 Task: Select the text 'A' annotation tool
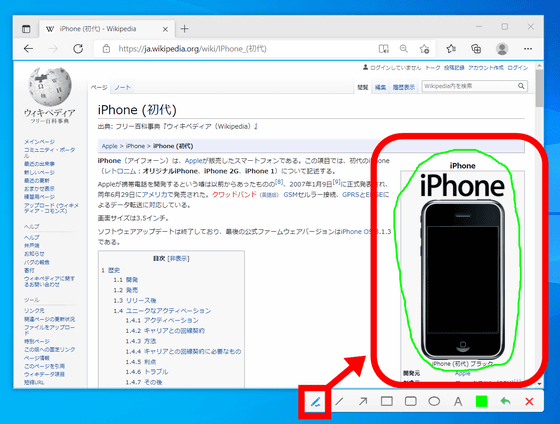458,401
